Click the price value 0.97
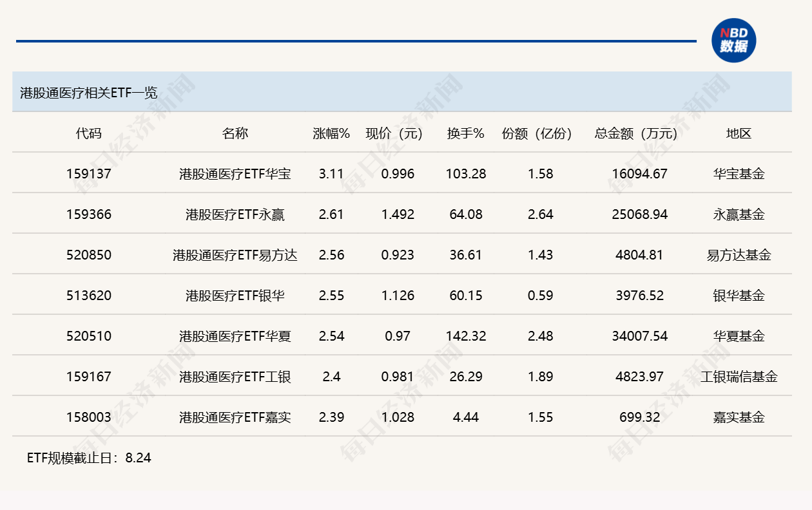This screenshot has width=812, height=510. pos(398,336)
